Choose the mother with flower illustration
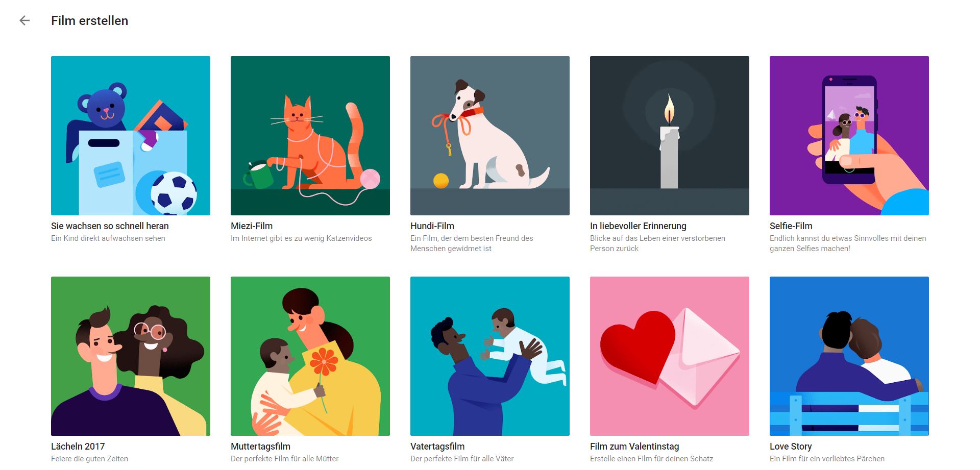The image size is (980, 470). click(310, 356)
